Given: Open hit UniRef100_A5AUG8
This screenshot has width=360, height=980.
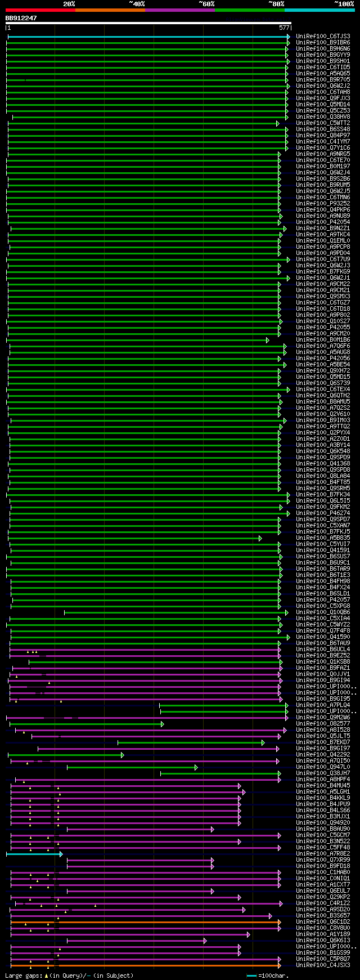Looking at the screenshot, I should tap(323, 352).
